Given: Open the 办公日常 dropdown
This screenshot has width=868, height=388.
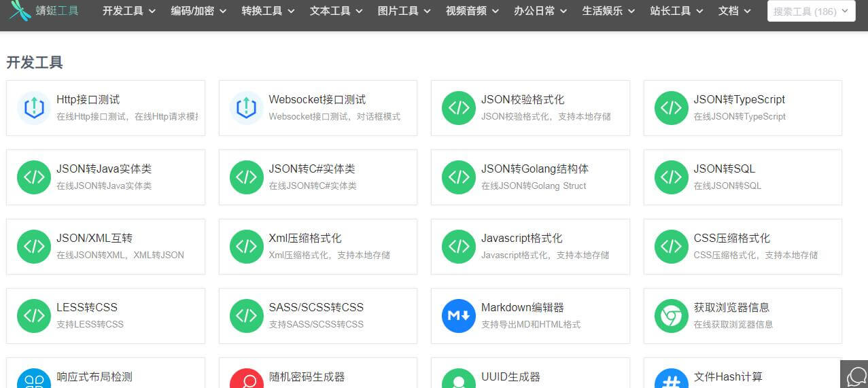Looking at the screenshot, I should tap(540, 11).
